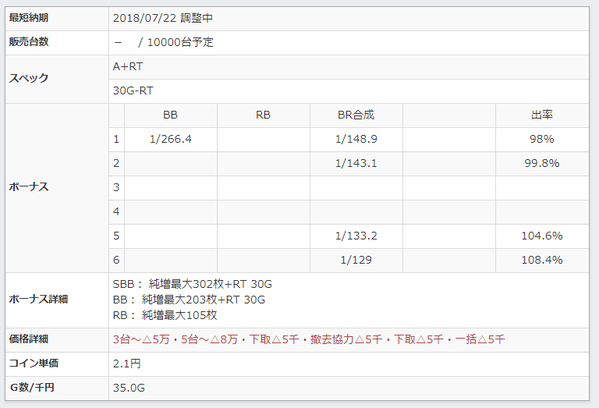
Task: Click setting number 4 in bonus table
Action: pyautogui.click(x=116, y=212)
